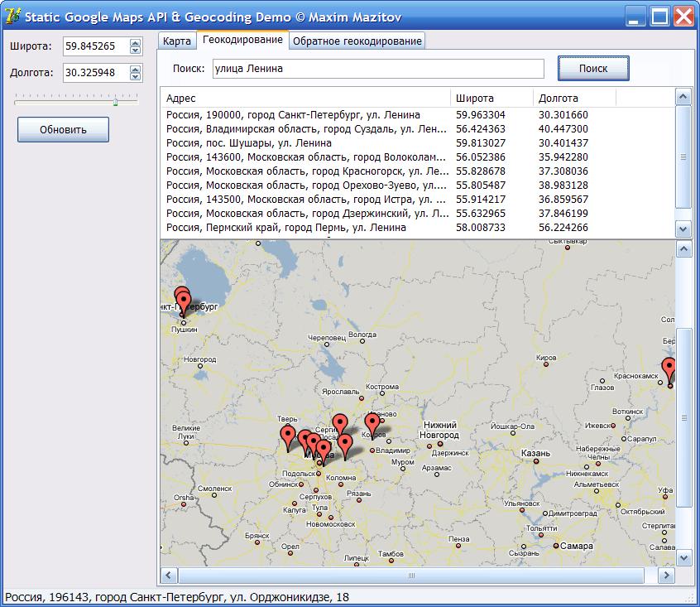Click the Широта input field
Screen dimensions: 700x607
(x=96, y=46)
